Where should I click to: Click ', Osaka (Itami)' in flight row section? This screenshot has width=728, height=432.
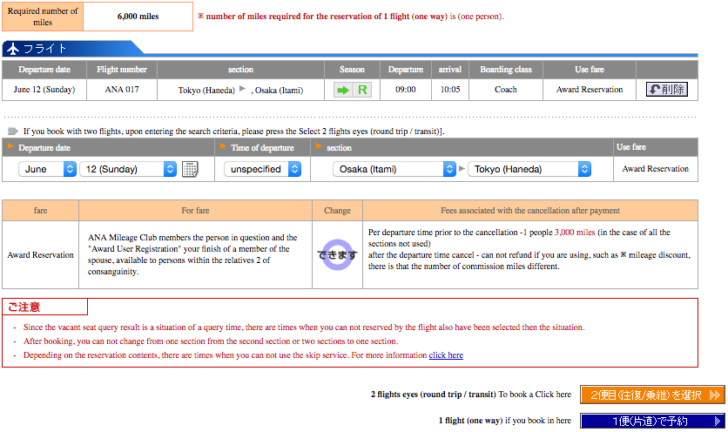(277, 90)
